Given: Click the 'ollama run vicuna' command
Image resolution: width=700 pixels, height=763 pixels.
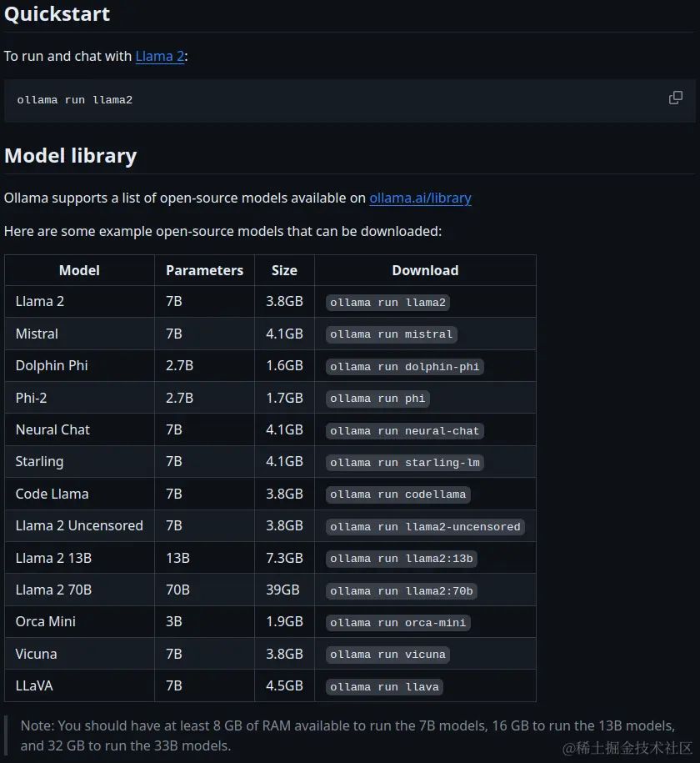Looking at the screenshot, I should click(387, 655).
